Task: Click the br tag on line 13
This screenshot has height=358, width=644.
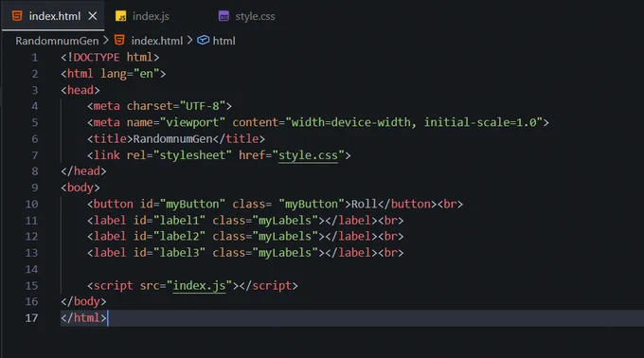Action: click(x=390, y=253)
